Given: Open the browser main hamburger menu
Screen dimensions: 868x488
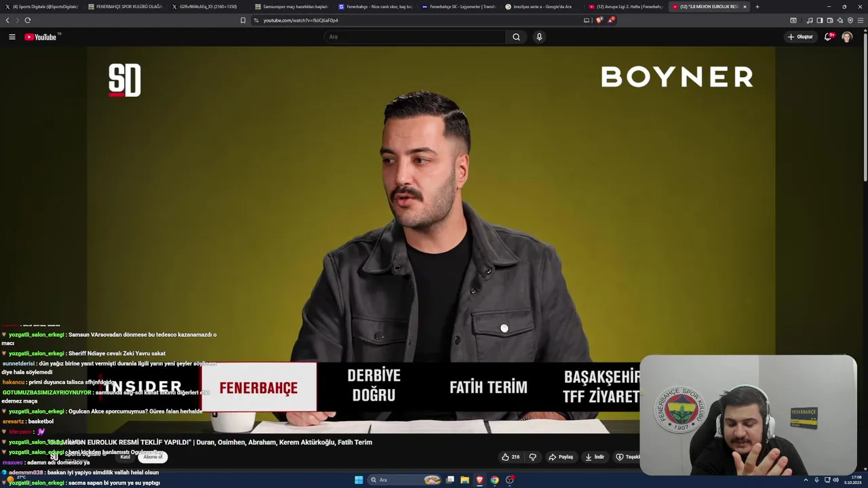Looking at the screenshot, I should (861, 20).
